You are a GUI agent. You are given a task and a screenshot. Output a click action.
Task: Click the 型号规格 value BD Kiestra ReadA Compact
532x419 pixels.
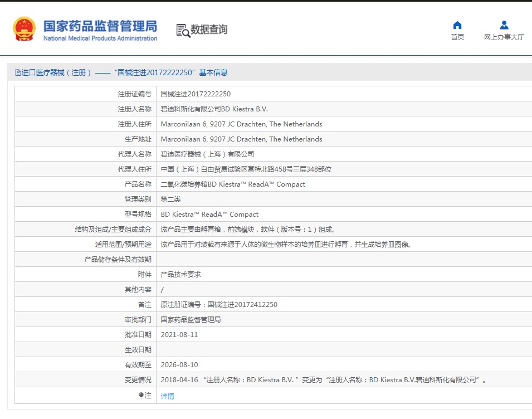coord(209,215)
